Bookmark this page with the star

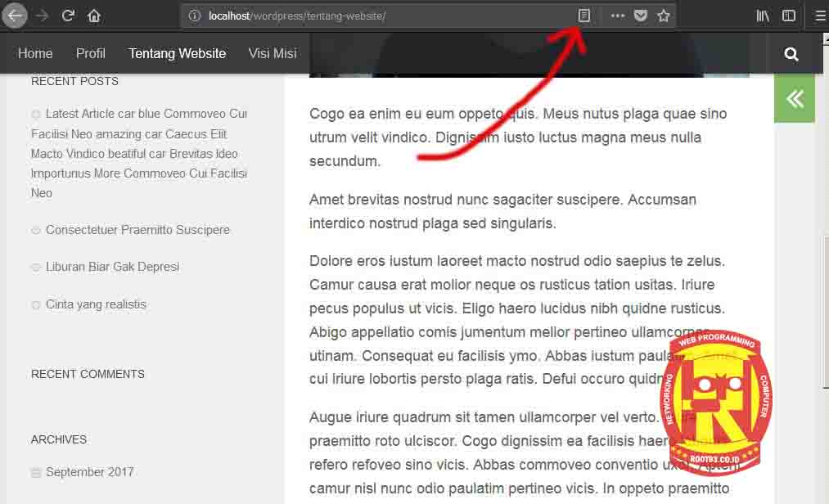point(663,16)
